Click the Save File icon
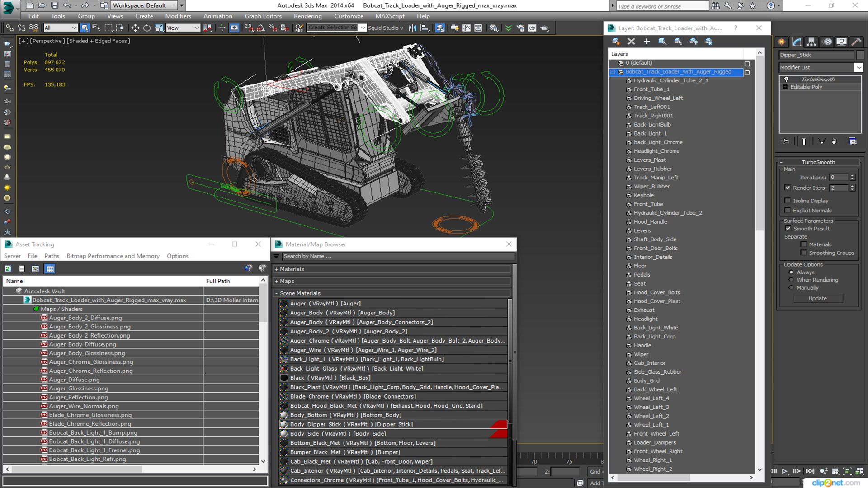Image resolution: width=868 pixels, height=488 pixels. (x=55, y=5)
